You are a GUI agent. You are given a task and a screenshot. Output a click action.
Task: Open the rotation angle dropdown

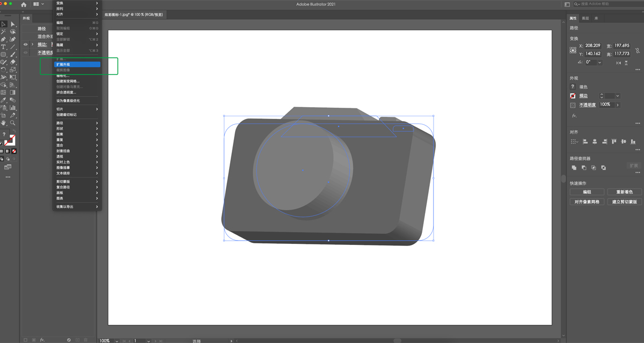599,62
